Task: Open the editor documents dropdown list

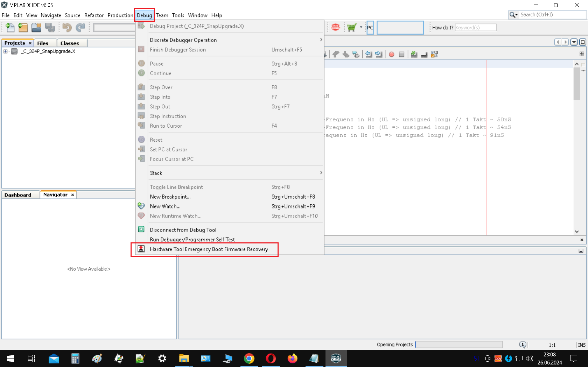Action: [x=574, y=42]
